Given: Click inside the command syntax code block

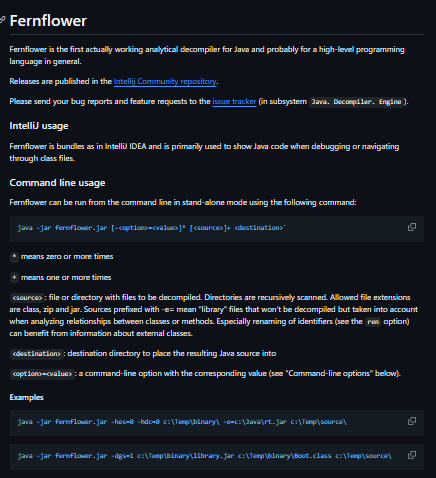Looking at the screenshot, I should [217, 228].
